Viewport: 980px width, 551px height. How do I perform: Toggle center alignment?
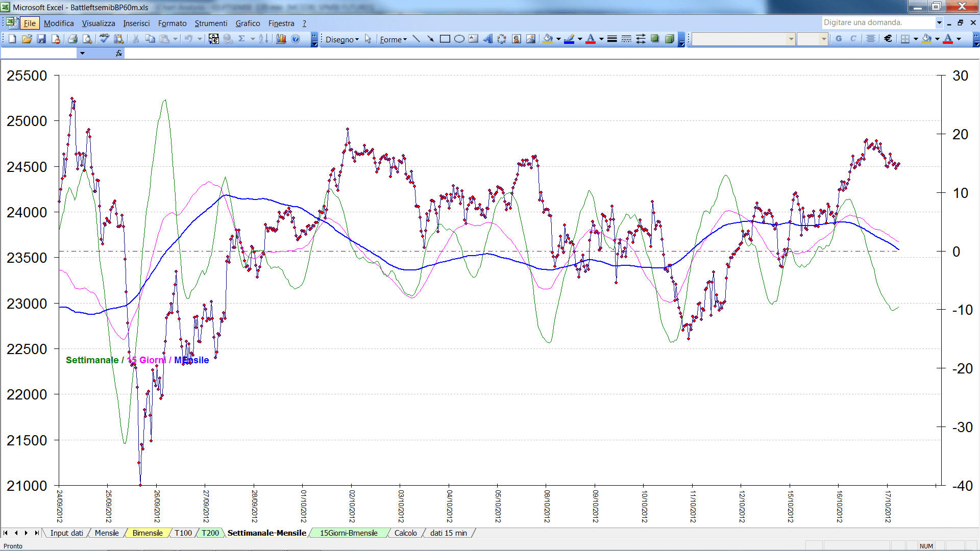pyautogui.click(x=871, y=39)
